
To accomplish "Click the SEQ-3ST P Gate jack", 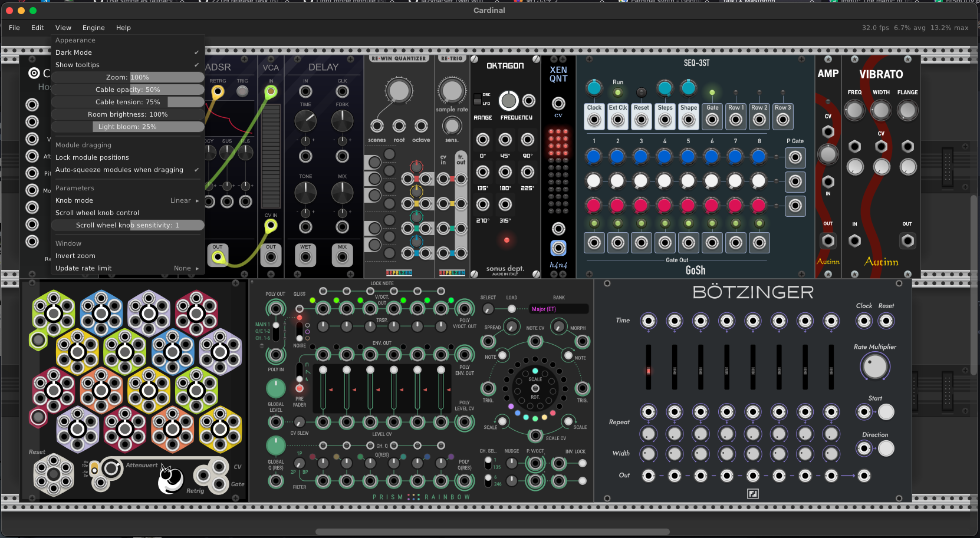I will tap(795, 157).
